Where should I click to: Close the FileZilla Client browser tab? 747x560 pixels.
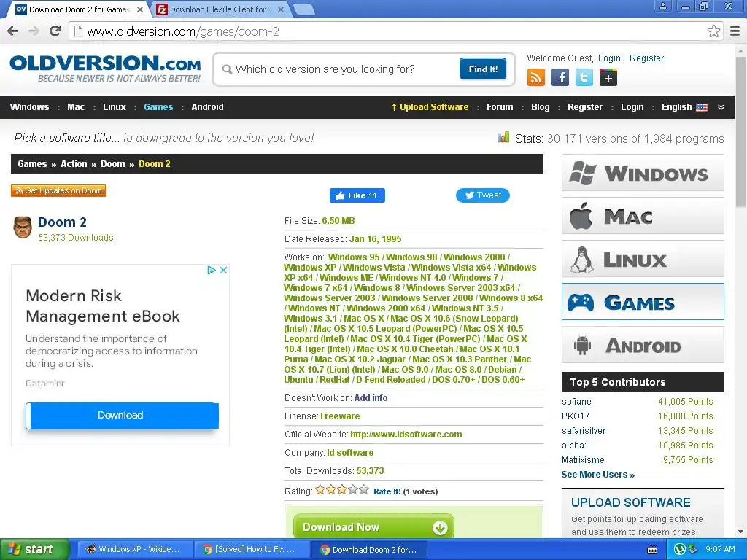coord(281,9)
